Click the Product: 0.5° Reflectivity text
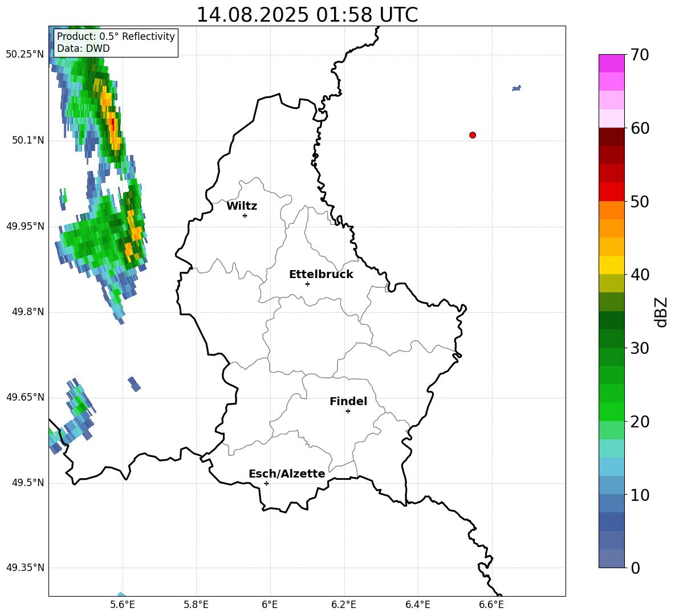 [x=116, y=36]
